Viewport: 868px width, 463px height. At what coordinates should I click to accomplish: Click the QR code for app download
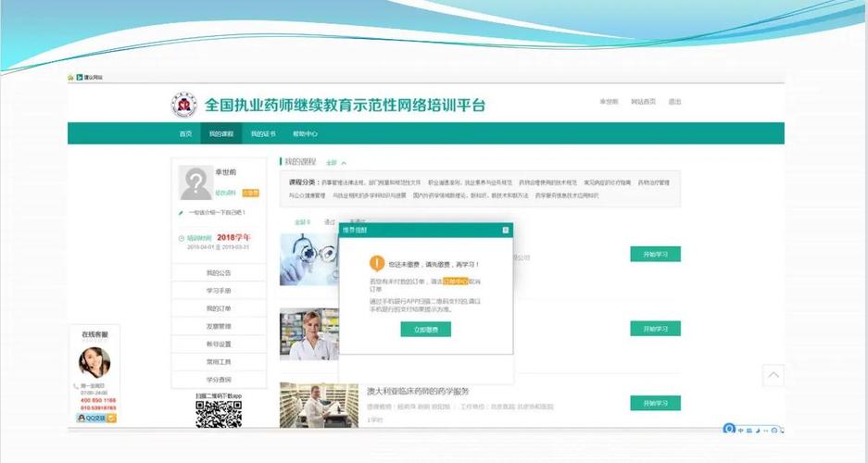pyautogui.click(x=219, y=414)
